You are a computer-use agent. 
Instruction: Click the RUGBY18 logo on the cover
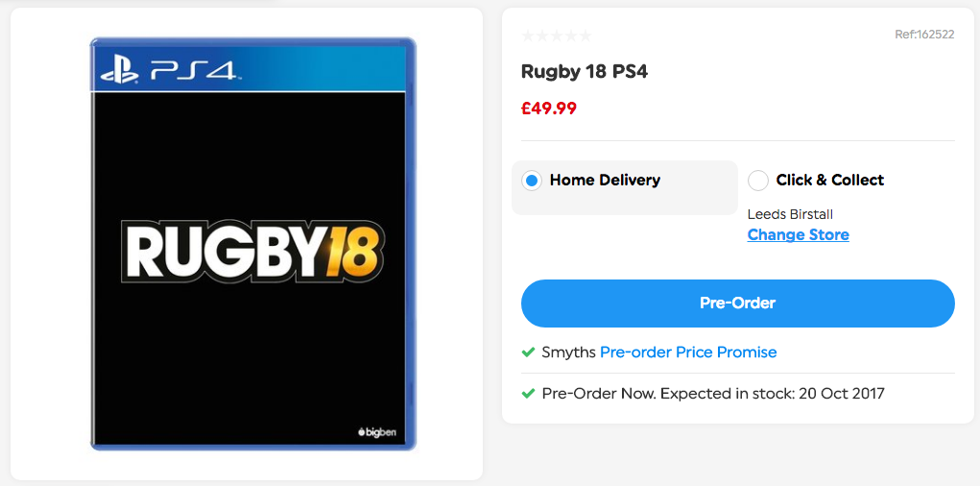(253, 252)
